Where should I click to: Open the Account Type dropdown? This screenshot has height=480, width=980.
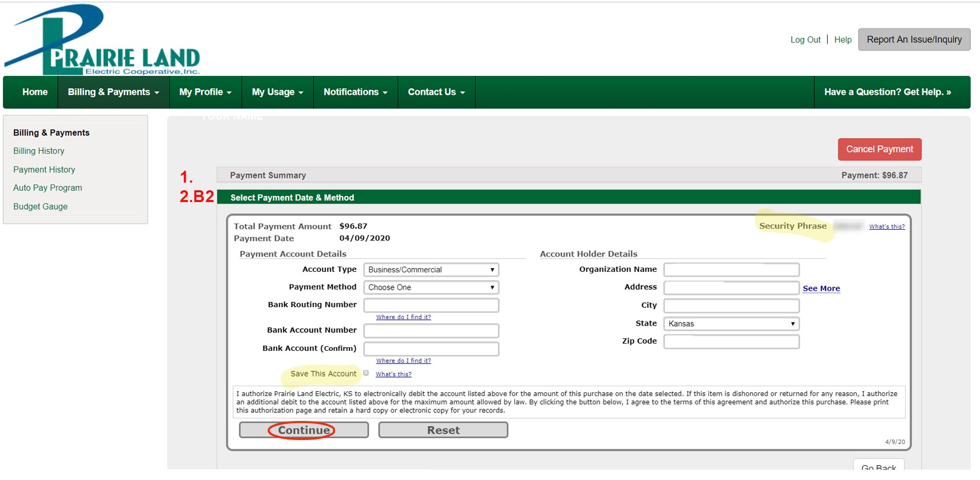point(431,270)
